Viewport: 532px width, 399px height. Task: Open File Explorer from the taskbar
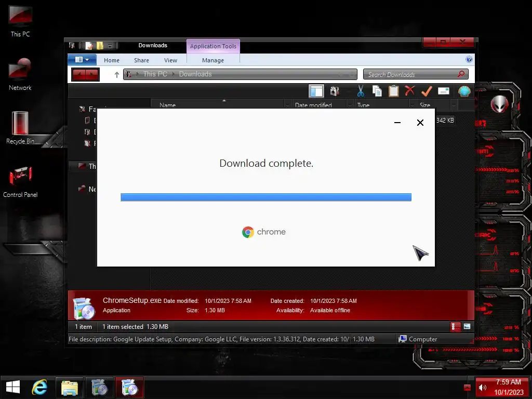70,387
